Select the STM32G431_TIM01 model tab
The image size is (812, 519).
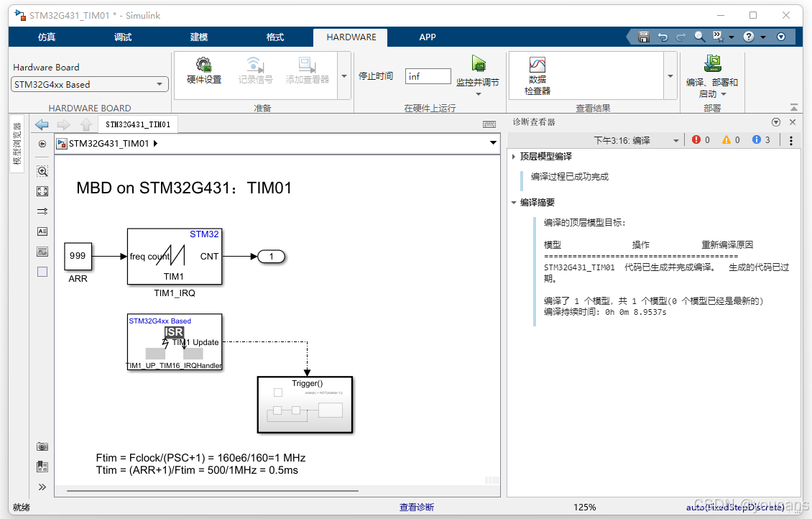tap(138, 124)
